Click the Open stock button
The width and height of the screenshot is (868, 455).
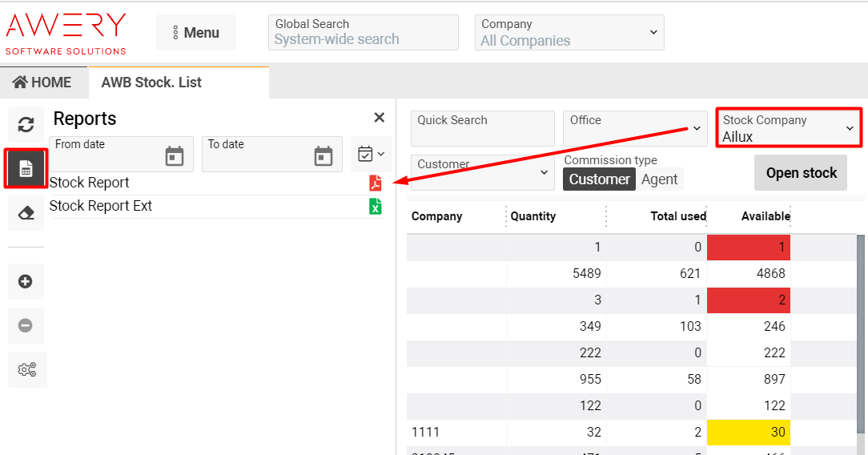[x=801, y=173]
